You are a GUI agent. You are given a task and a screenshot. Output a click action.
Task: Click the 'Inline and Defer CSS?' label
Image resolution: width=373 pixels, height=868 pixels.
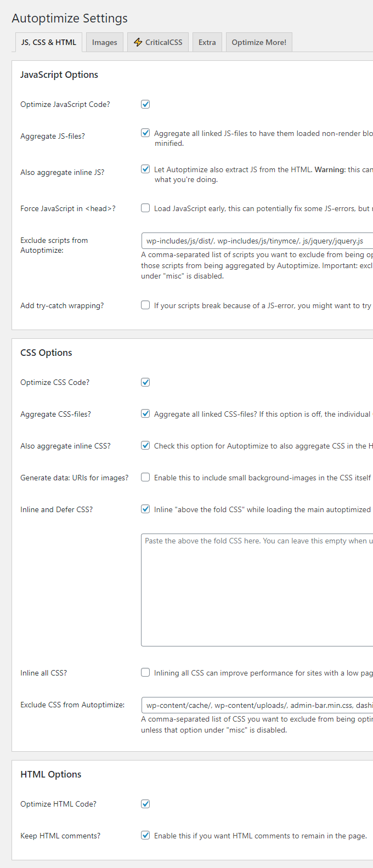click(x=56, y=509)
